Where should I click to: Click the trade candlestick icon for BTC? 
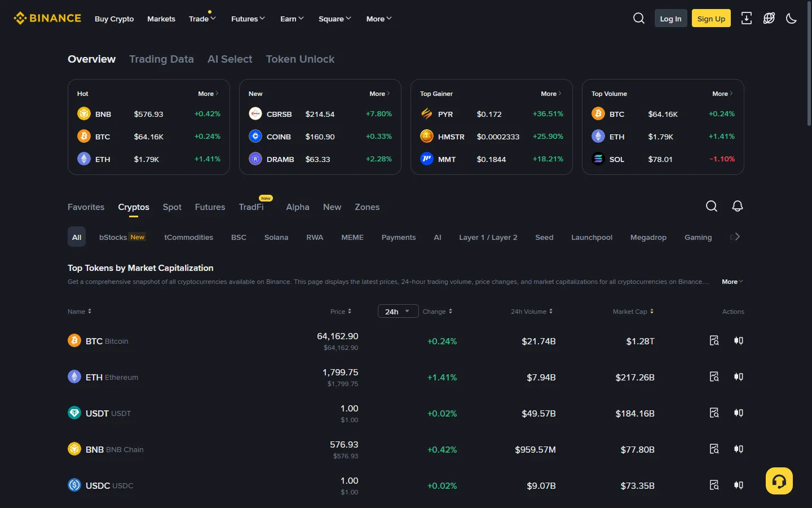point(739,340)
